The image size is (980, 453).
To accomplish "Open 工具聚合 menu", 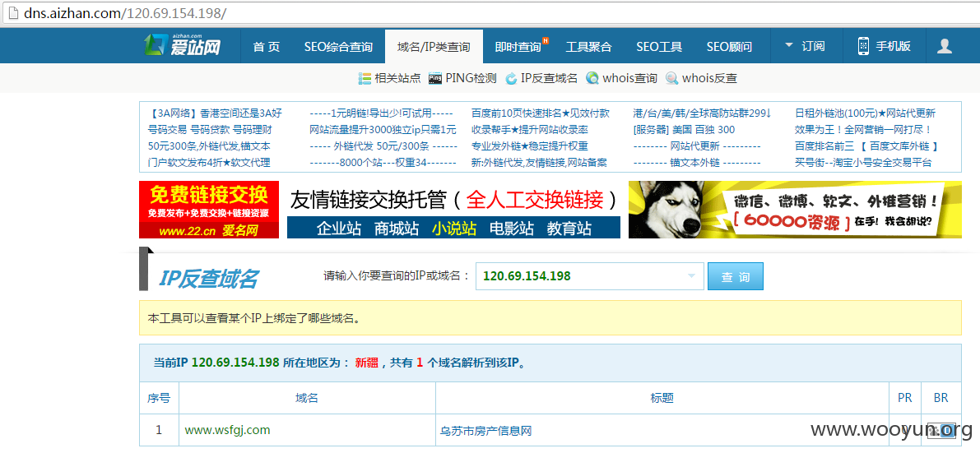I will [x=588, y=46].
